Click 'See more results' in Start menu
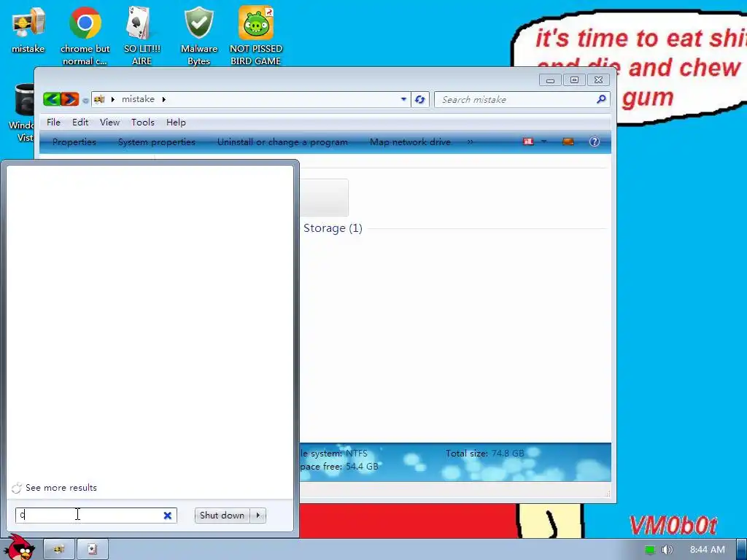 pos(61,488)
